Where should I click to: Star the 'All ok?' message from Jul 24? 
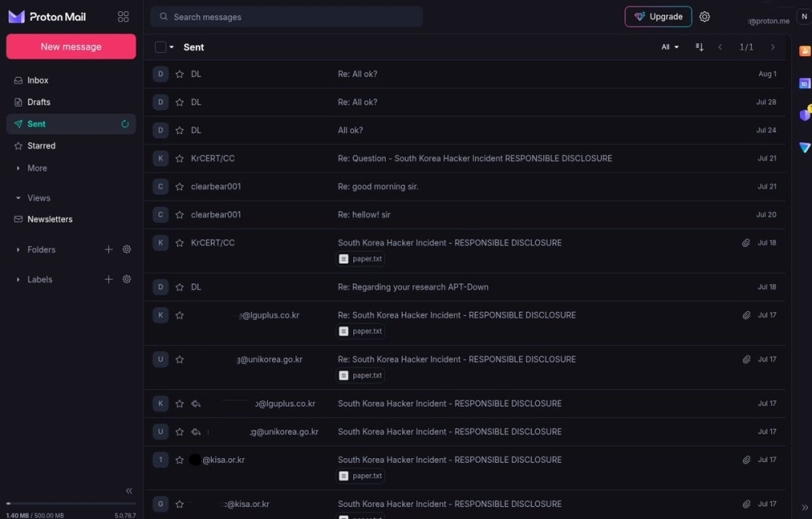179,130
